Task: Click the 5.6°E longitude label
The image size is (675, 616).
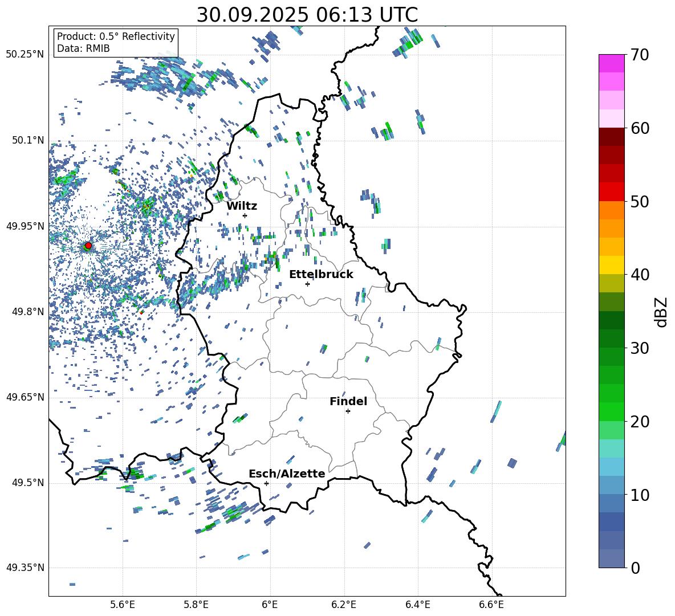Action: click(123, 605)
